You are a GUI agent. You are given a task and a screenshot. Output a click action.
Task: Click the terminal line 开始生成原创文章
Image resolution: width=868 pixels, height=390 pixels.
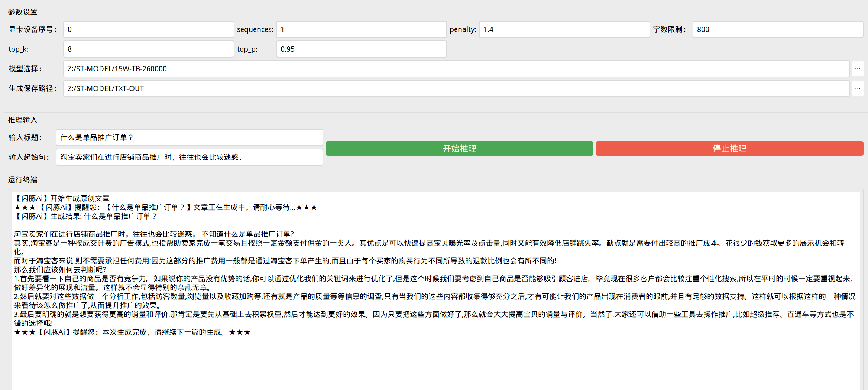click(x=62, y=198)
